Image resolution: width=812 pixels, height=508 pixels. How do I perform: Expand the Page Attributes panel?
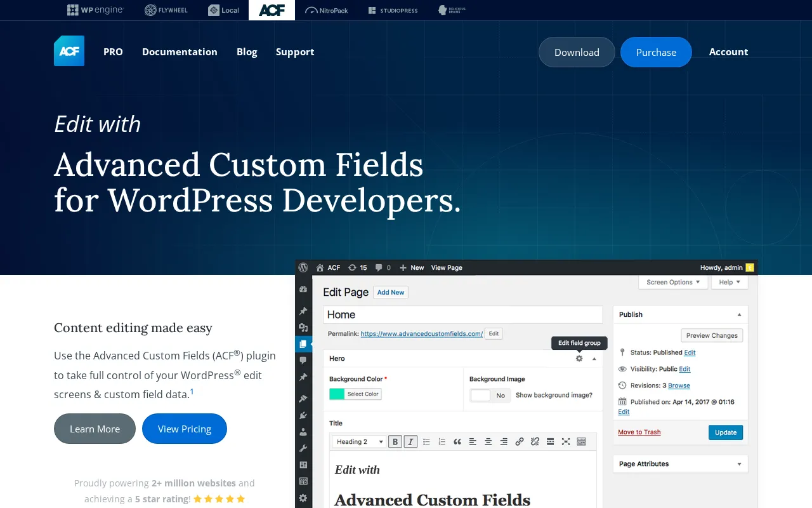pyautogui.click(x=739, y=464)
